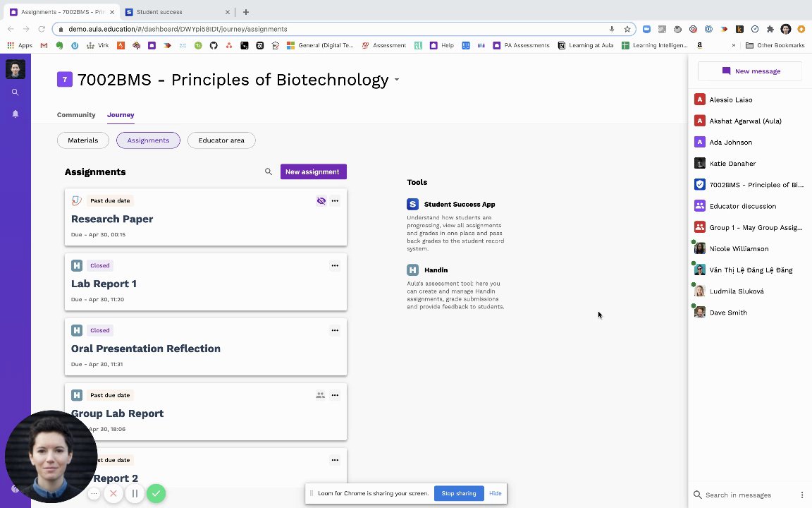This screenshot has height=508, width=812.
Task: Search assignments using the magnifier icon
Action: 269,171
